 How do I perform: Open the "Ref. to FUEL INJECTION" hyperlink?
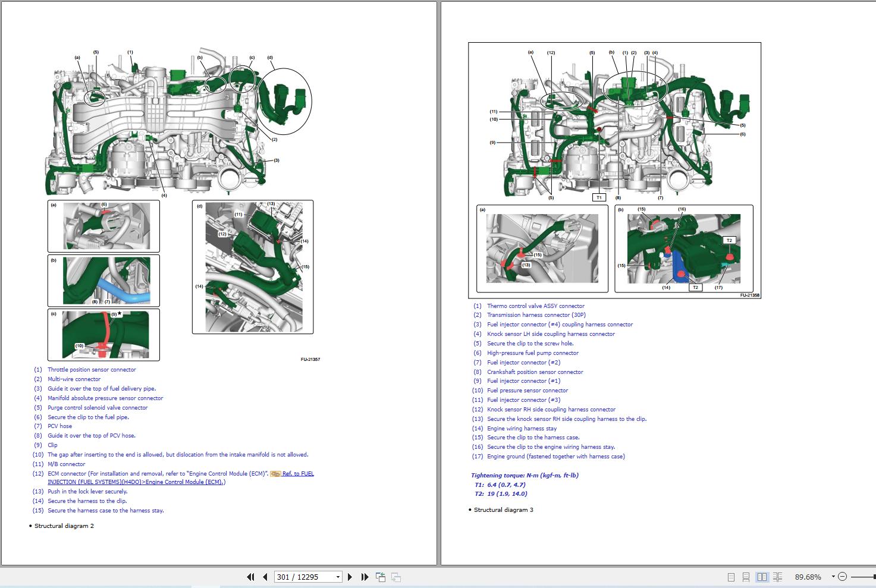click(x=297, y=474)
